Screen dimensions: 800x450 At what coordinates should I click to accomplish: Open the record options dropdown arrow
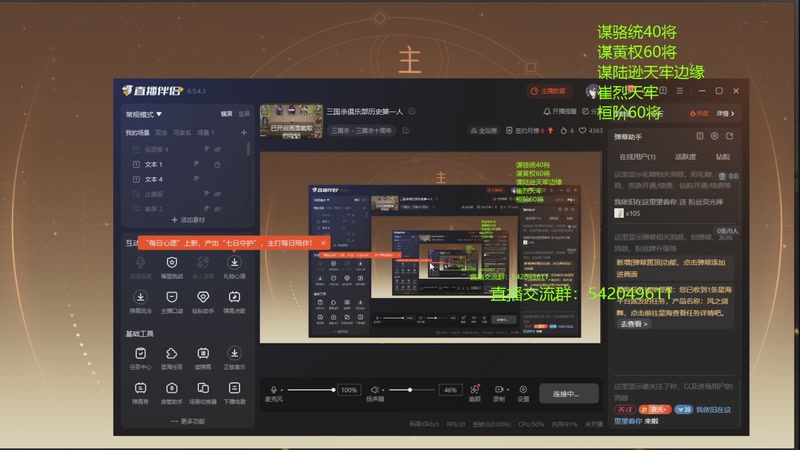click(x=508, y=390)
